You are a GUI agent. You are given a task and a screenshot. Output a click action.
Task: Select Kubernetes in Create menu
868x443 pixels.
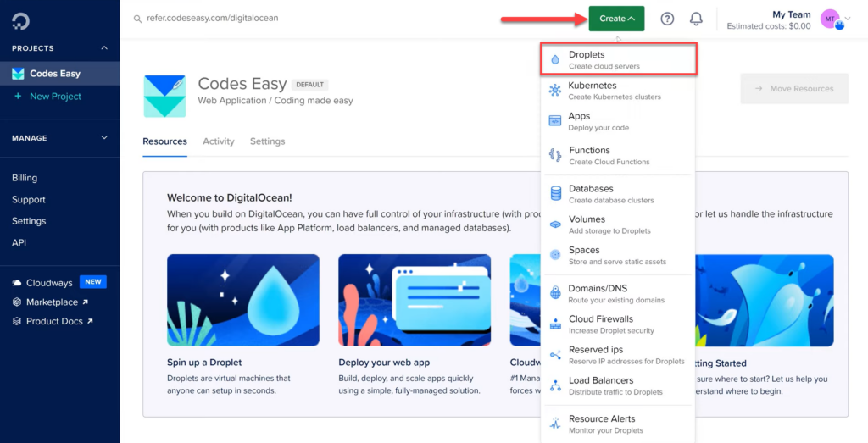tap(618, 91)
